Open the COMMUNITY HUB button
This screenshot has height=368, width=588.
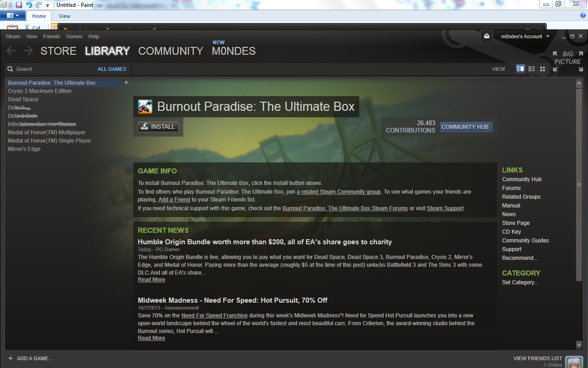(466, 127)
